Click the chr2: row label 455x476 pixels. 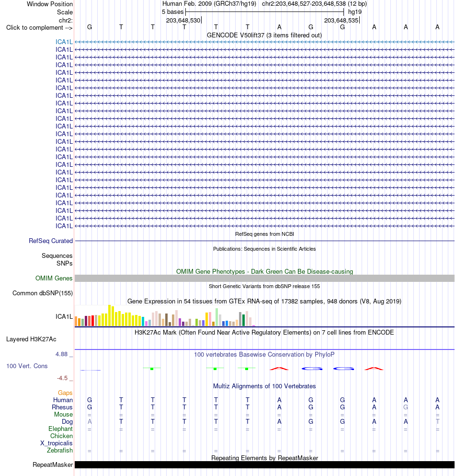click(x=66, y=20)
